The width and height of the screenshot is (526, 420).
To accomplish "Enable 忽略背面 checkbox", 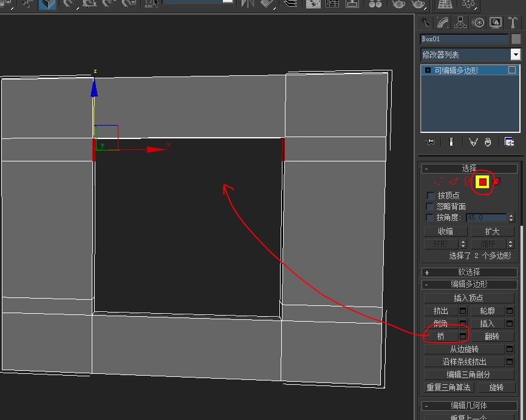I will tap(429, 206).
